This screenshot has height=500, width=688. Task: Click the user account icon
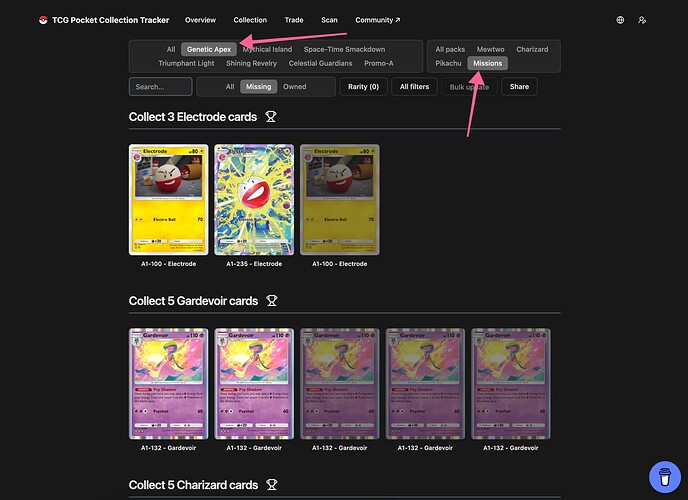click(x=642, y=20)
